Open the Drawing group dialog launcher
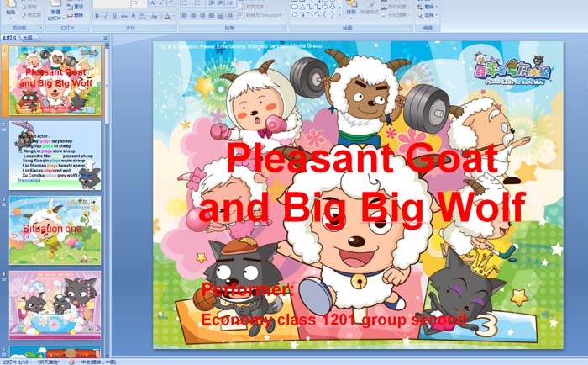 click(x=411, y=28)
